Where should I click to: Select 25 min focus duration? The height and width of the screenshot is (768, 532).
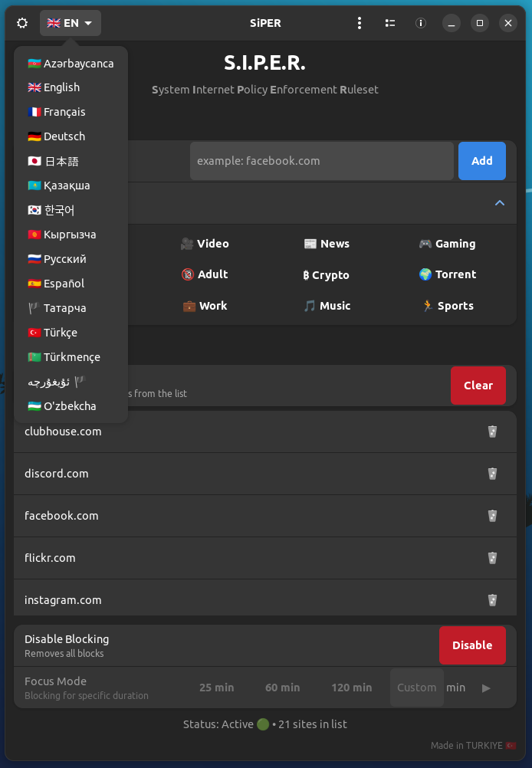216,688
